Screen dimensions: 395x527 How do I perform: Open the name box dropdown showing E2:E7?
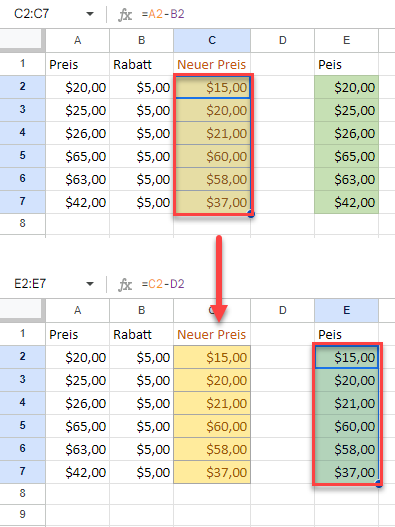tap(90, 284)
